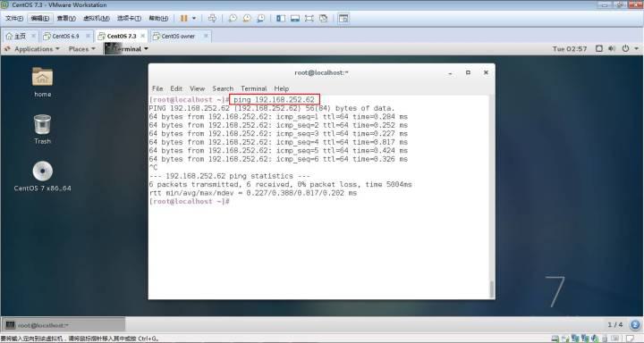Expand the Places menu
Image resolution: width=644 pixels, height=343 pixels.
click(x=82, y=49)
